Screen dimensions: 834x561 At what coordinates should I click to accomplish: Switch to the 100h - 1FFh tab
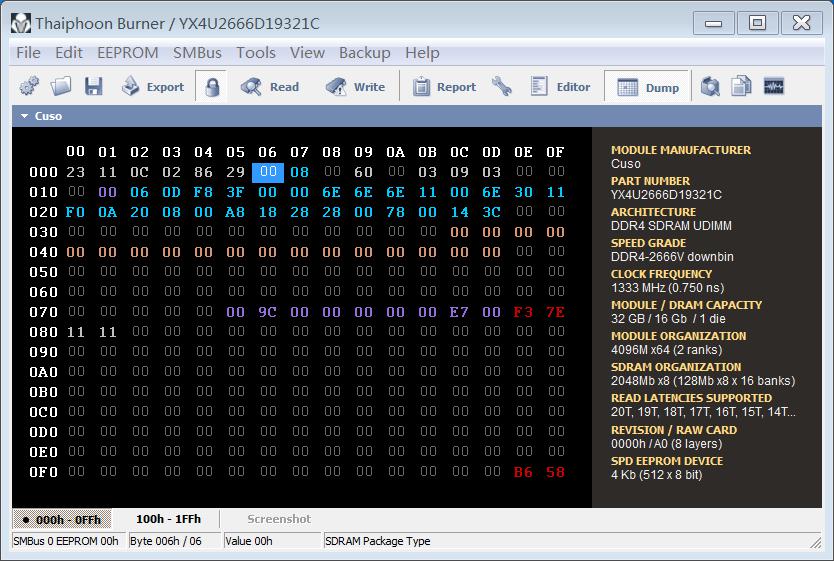tap(168, 519)
